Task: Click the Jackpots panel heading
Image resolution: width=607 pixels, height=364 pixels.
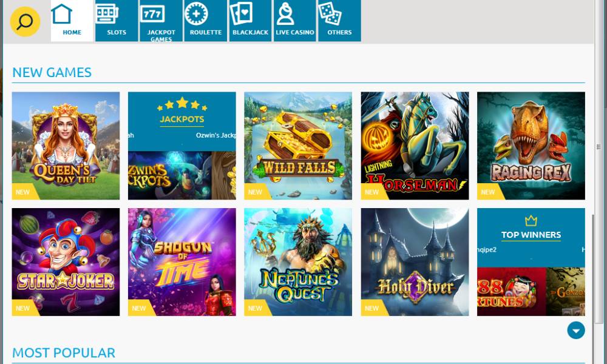Action: click(182, 119)
